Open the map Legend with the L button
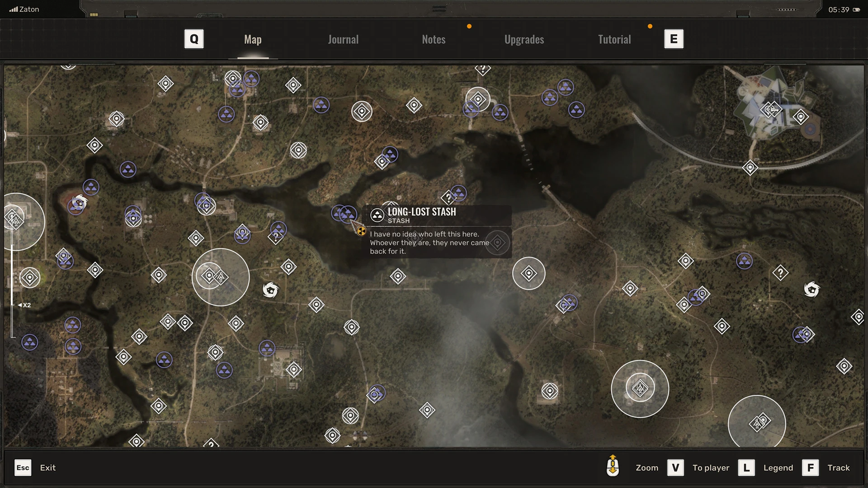 pos(765,468)
